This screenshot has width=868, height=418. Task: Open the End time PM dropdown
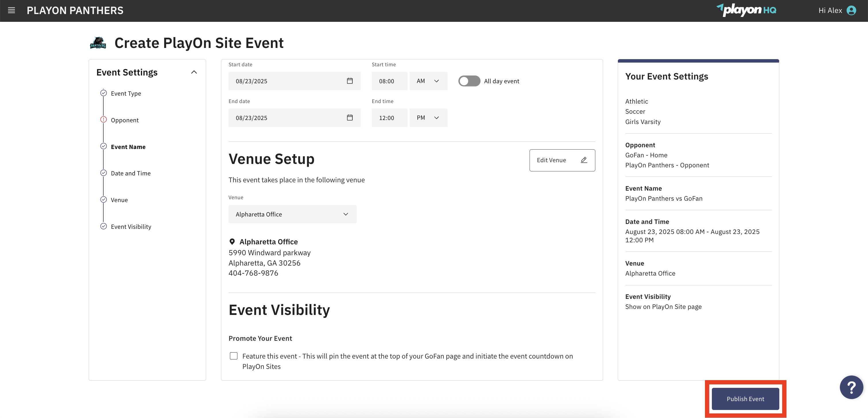pos(428,118)
